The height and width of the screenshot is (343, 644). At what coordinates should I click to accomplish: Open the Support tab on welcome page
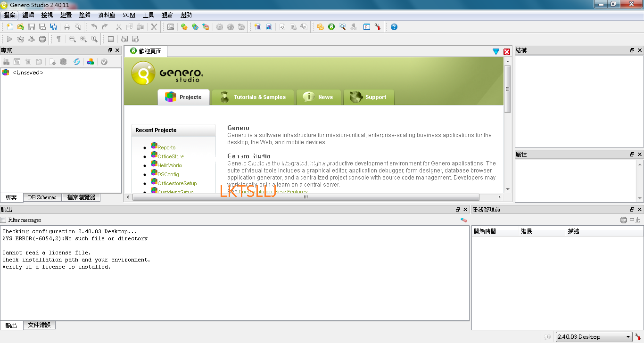click(369, 97)
